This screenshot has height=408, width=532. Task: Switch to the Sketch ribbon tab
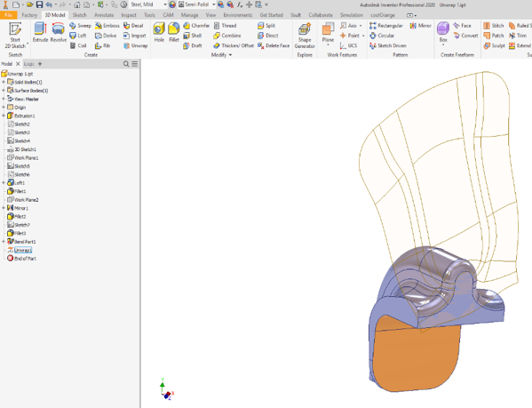tap(79, 15)
